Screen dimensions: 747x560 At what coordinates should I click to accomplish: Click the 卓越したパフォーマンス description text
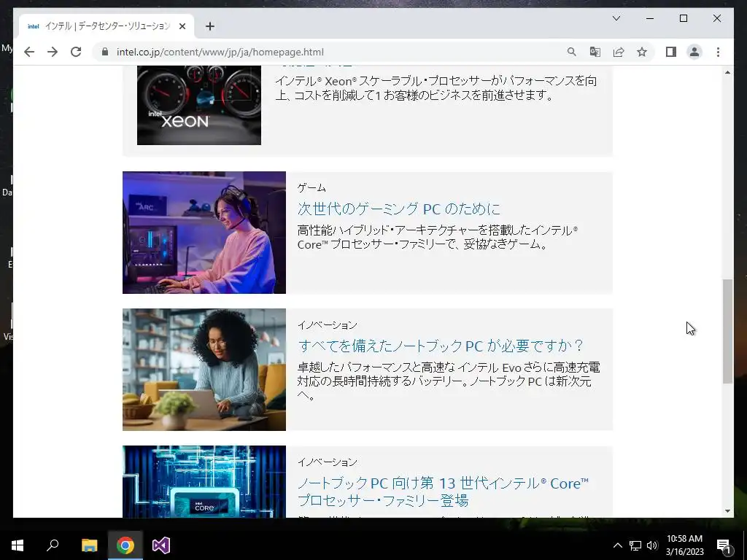tap(449, 381)
